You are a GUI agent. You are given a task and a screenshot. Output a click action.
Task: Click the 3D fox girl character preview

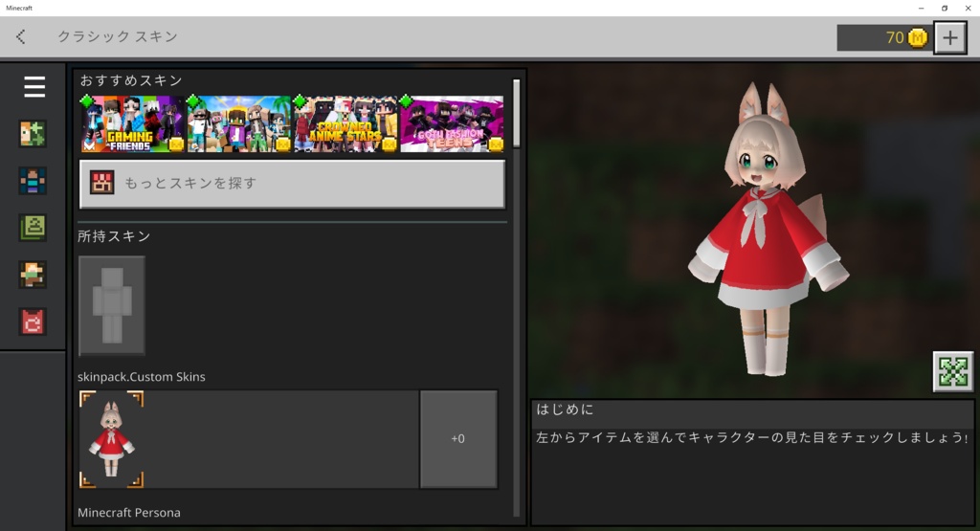(767, 232)
